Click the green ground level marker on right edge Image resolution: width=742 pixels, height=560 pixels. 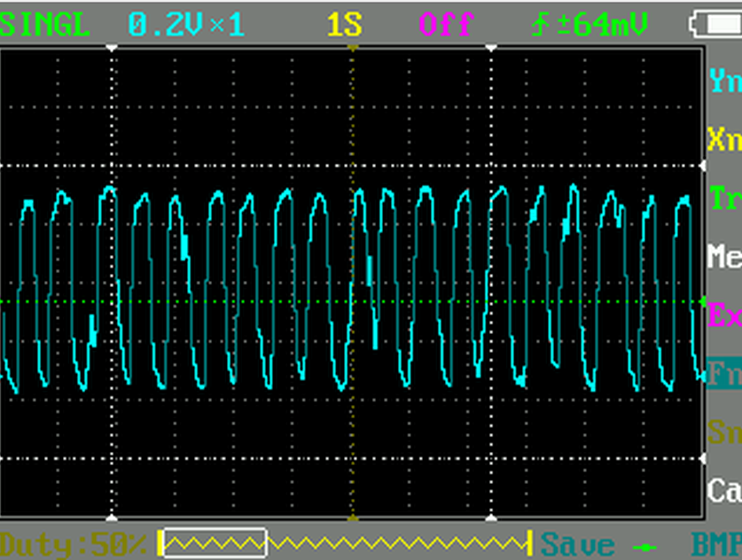(703, 301)
